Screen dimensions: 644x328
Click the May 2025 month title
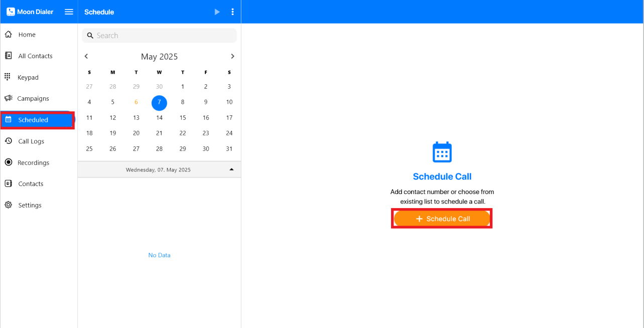[x=159, y=57]
